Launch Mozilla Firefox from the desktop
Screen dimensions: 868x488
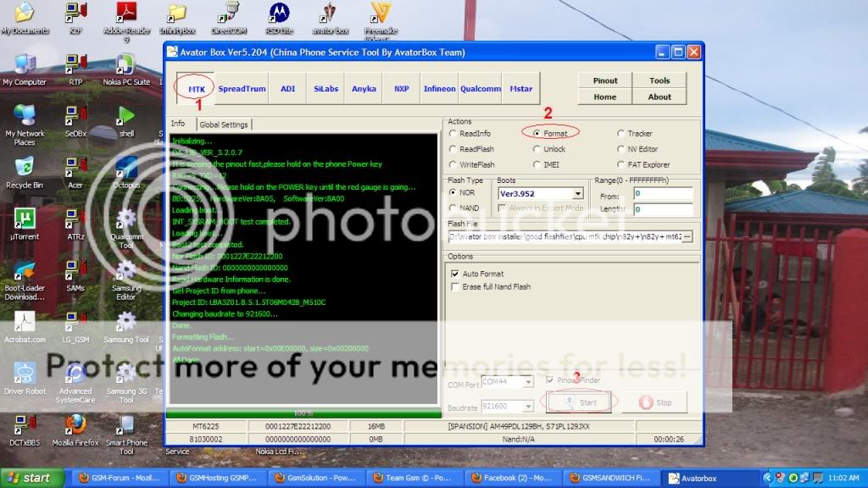(75, 424)
